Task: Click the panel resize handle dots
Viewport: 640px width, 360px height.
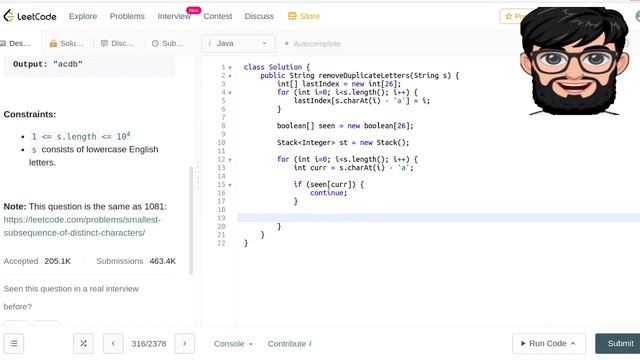Action: [198, 175]
